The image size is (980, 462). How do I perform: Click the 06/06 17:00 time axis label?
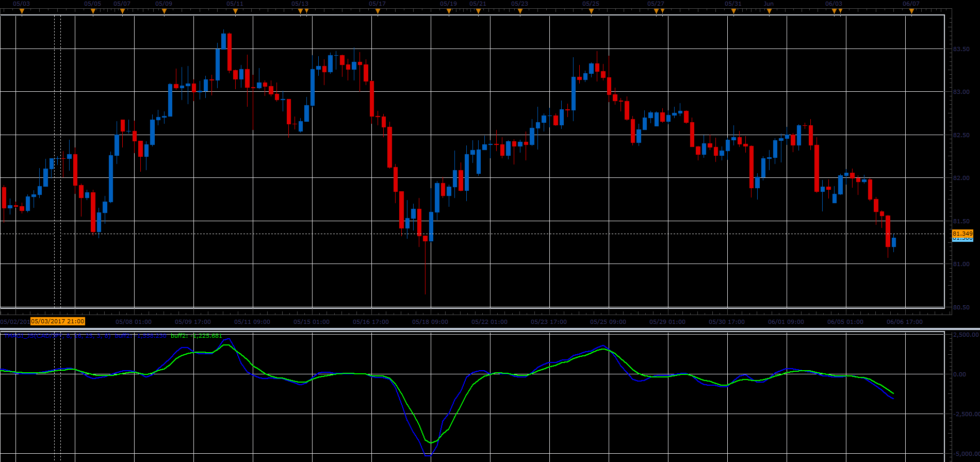pos(905,322)
